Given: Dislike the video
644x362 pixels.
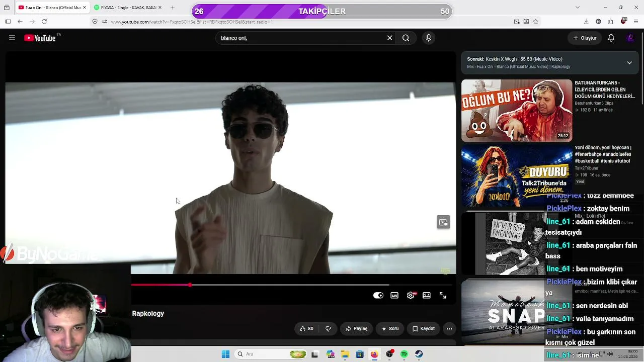Looking at the screenshot, I should tap(328, 329).
